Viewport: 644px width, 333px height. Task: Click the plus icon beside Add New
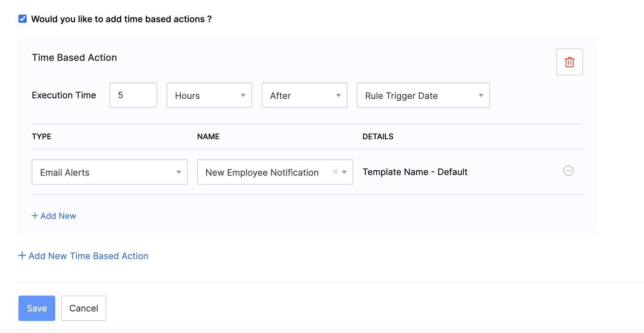pyautogui.click(x=35, y=216)
